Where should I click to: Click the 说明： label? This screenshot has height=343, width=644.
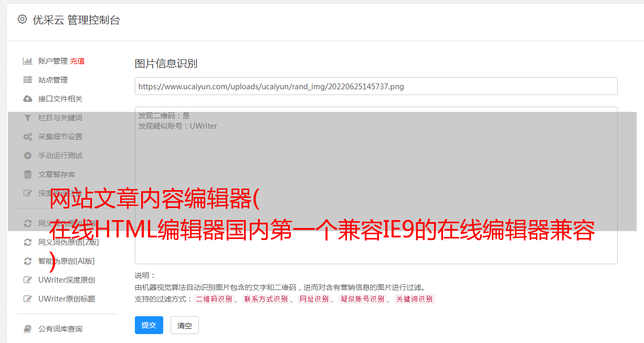pos(145,275)
